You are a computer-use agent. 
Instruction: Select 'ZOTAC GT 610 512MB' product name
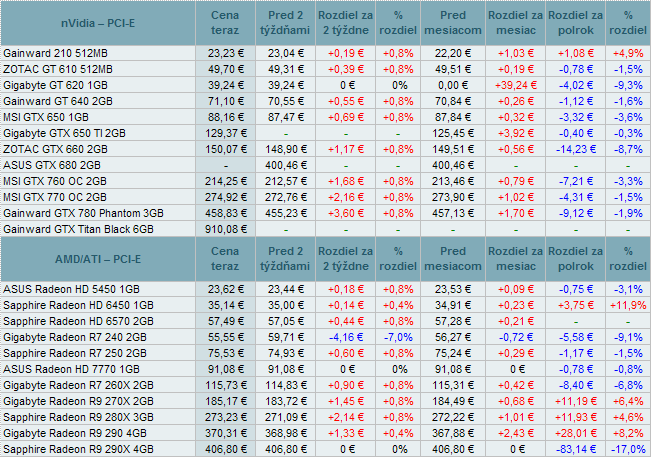pyautogui.click(x=58, y=69)
